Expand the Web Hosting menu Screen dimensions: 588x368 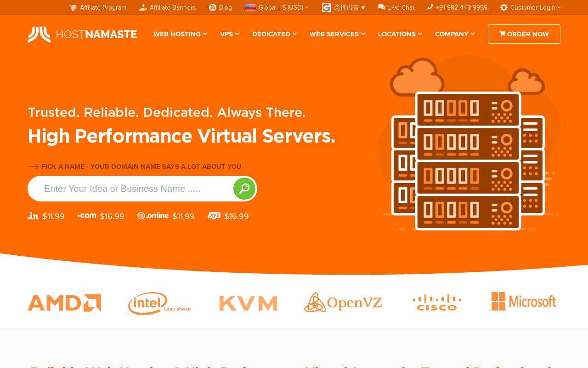pos(180,34)
